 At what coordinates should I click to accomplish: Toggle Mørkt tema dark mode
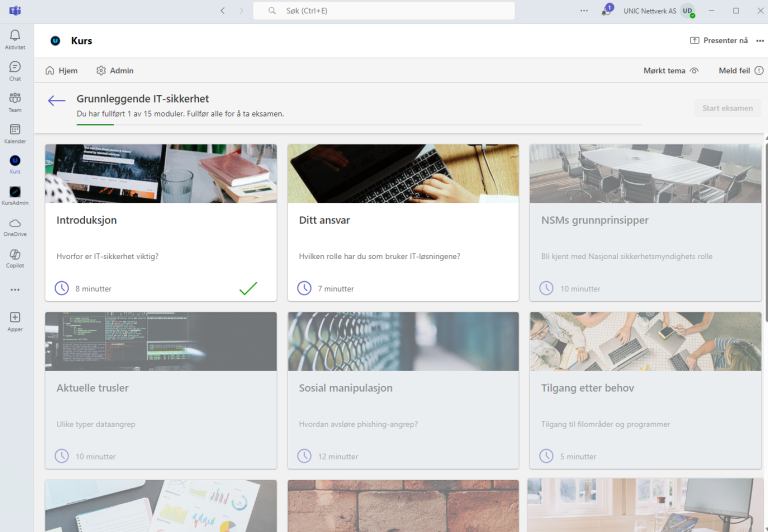pyautogui.click(x=671, y=71)
